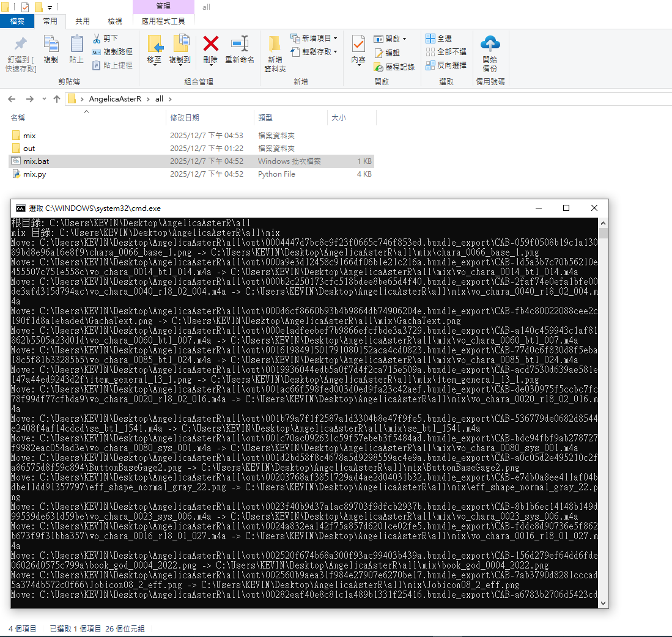Create a new folder with the ribbon icon
Screen dimensions: 672x637
pos(275,45)
